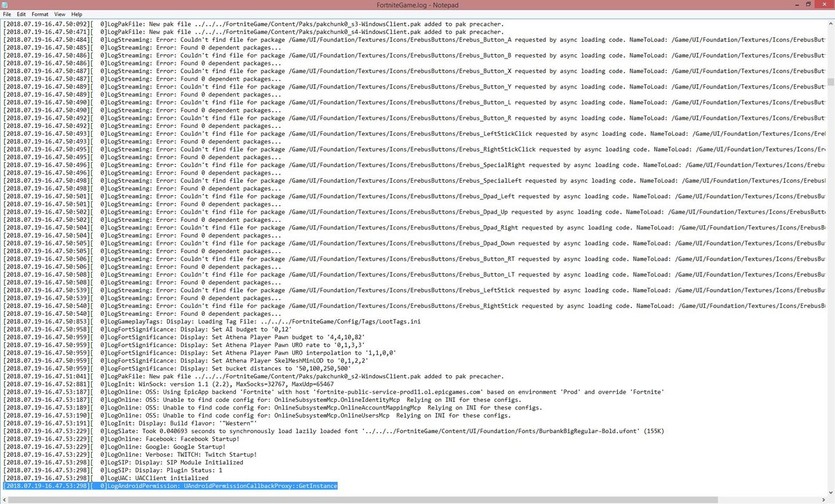This screenshot has height=504, width=835.
Task: Click the error line for Erebus_Button_A
Action: (415, 40)
